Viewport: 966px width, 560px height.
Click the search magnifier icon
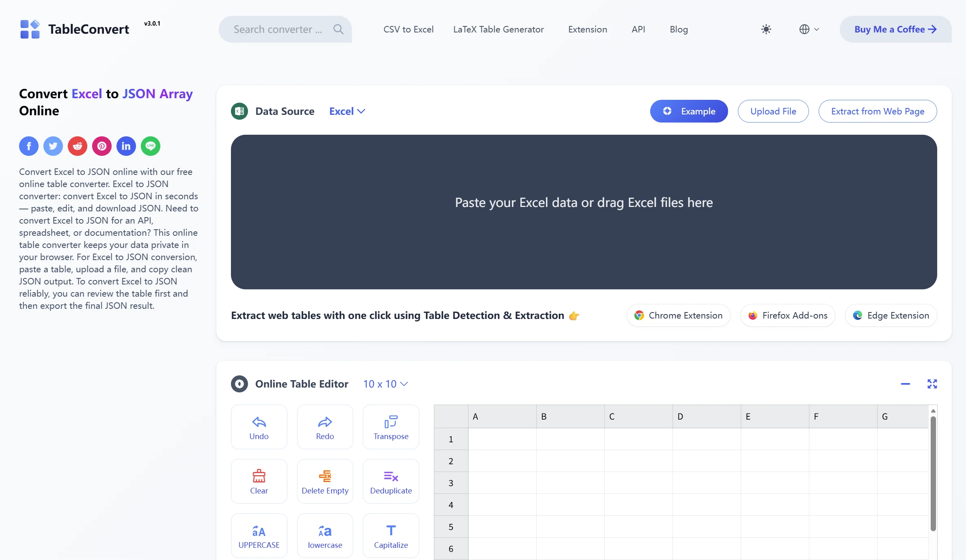pos(338,29)
